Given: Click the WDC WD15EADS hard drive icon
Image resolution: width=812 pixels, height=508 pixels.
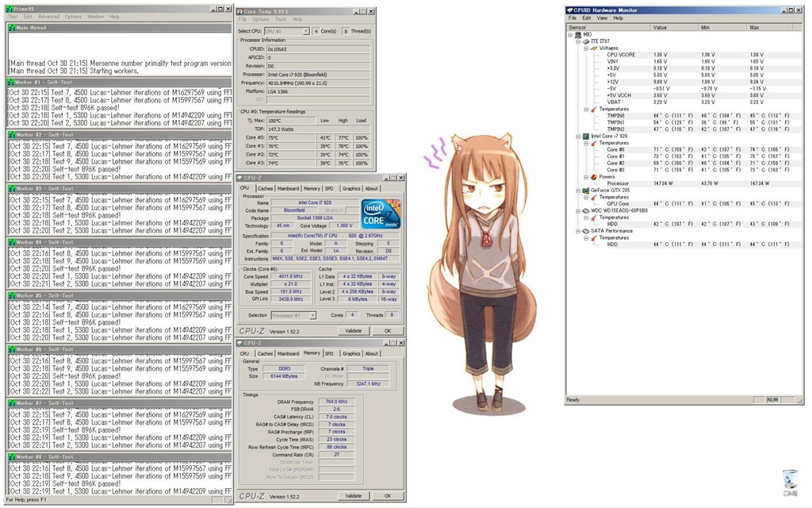Looking at the screenshot, I should (x=587, y=210).
